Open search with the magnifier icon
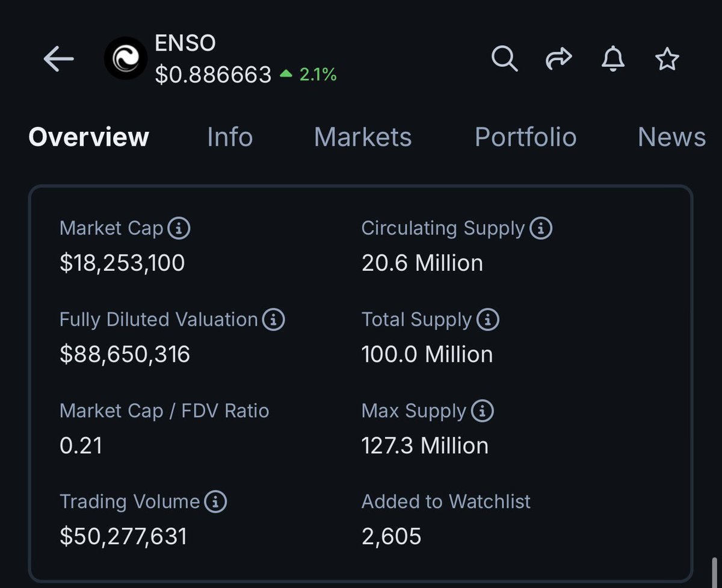The image size is (722, 588). pyautogui.click(x=505, y=59)
